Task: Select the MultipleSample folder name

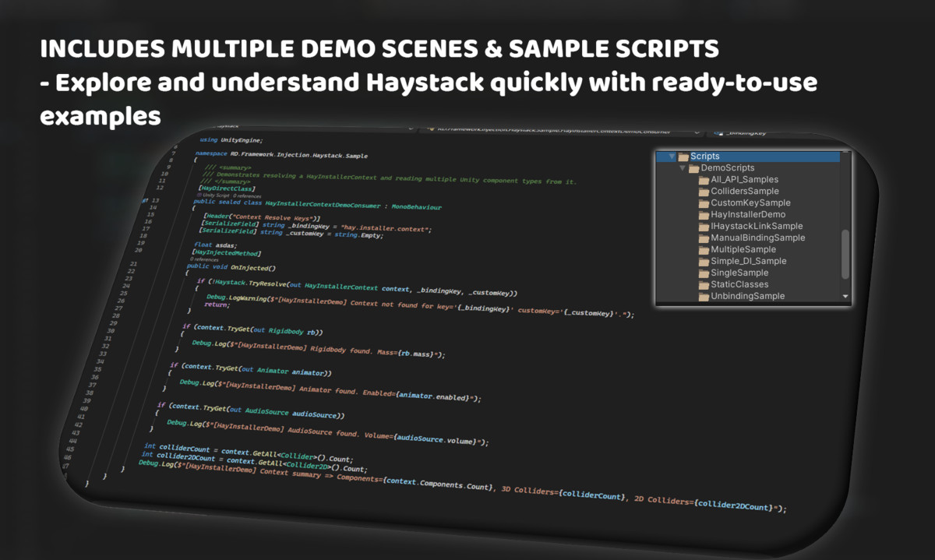Action: click(743, 250)
